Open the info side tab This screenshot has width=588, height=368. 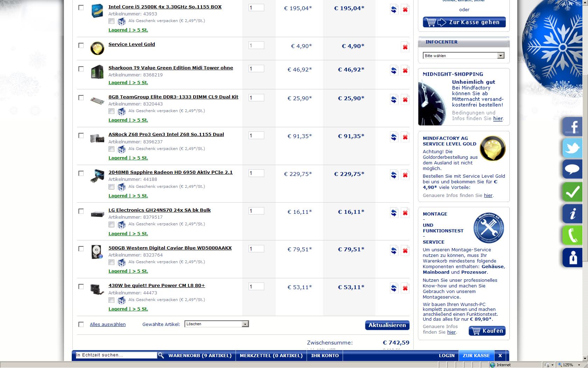coord(572,214)
